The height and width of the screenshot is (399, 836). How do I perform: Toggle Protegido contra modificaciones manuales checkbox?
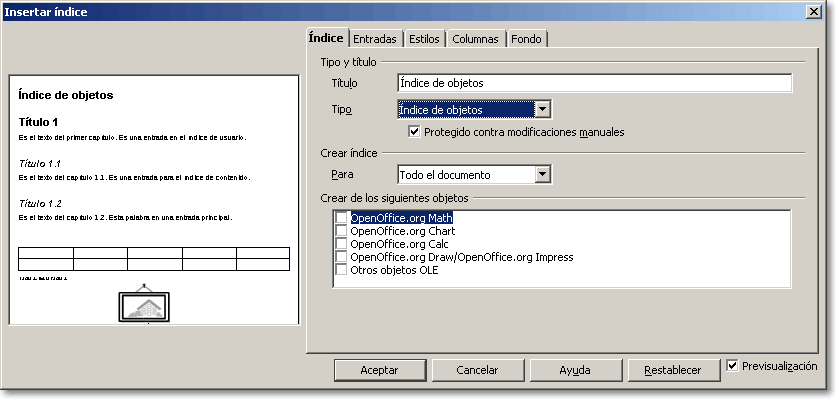(414, 132)
